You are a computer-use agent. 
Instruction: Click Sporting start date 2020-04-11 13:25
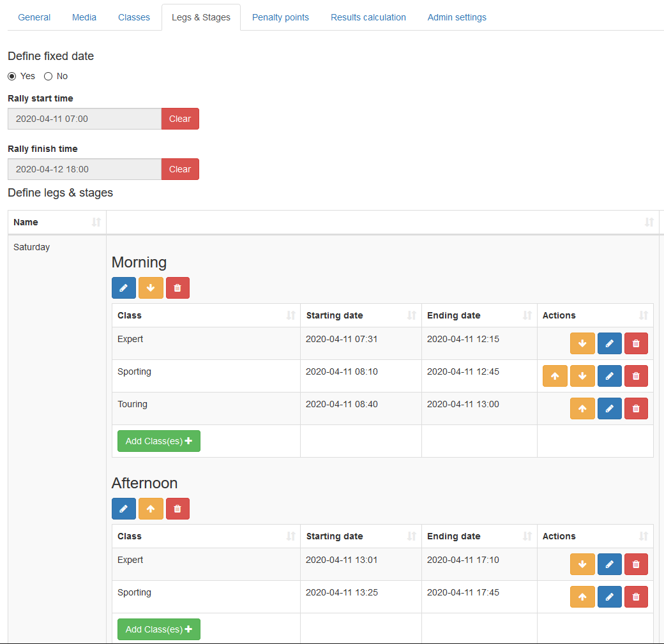coord(342,593)
